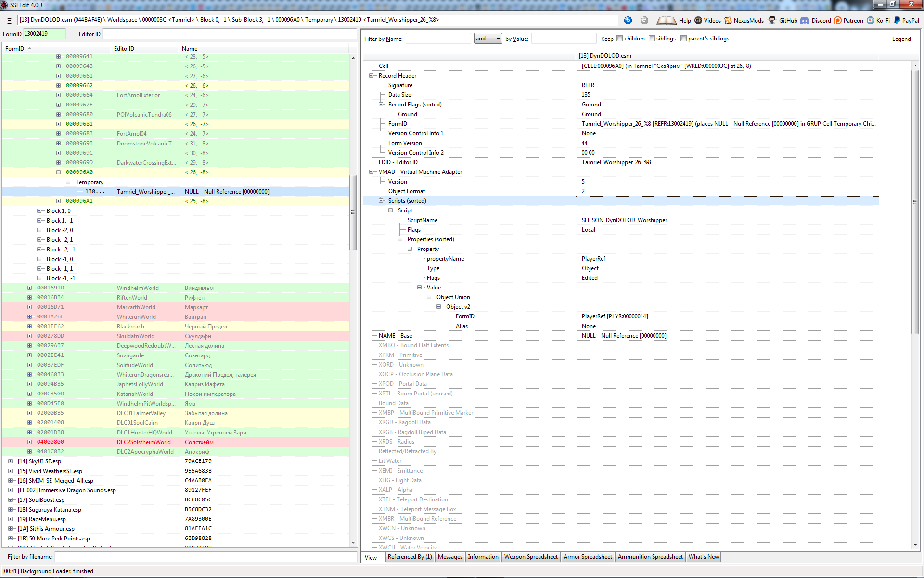The height and width of the screenshot is (578, 924).
Task: Check the parent's siblings checkbox
Action: [683, 39]
